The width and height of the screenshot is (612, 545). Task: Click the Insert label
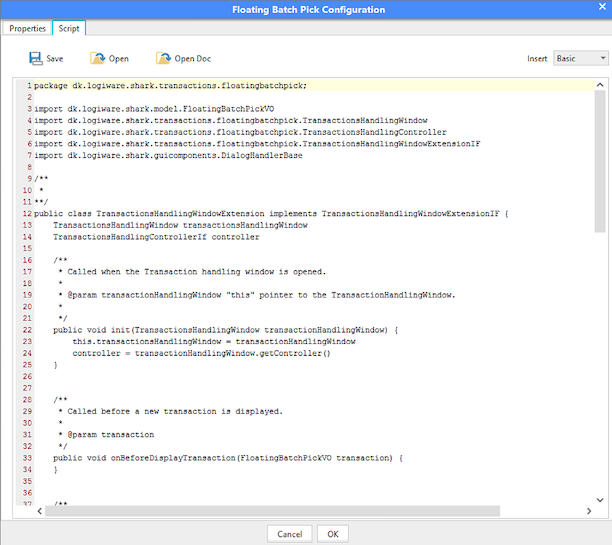pyautogui.click(x=537, y=59)
